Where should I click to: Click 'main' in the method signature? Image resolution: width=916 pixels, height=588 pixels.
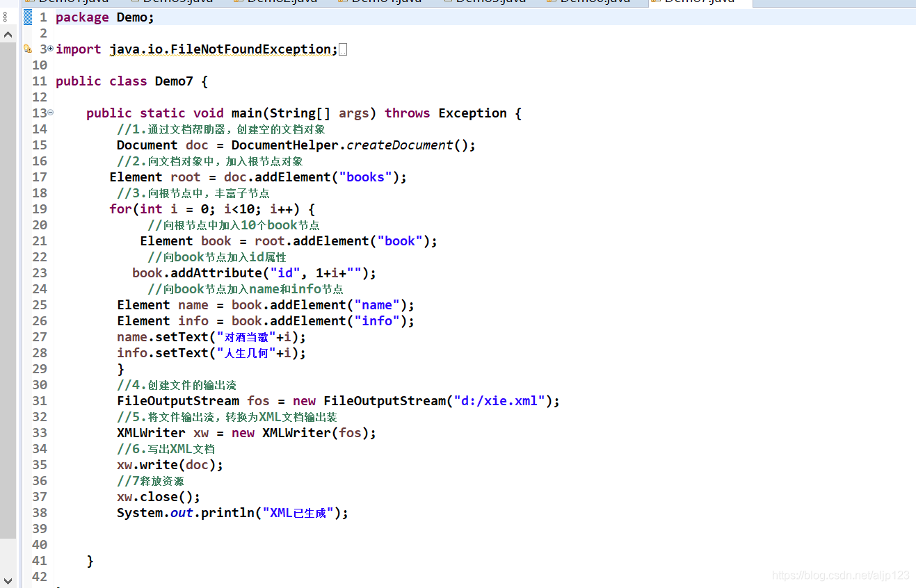246,113
